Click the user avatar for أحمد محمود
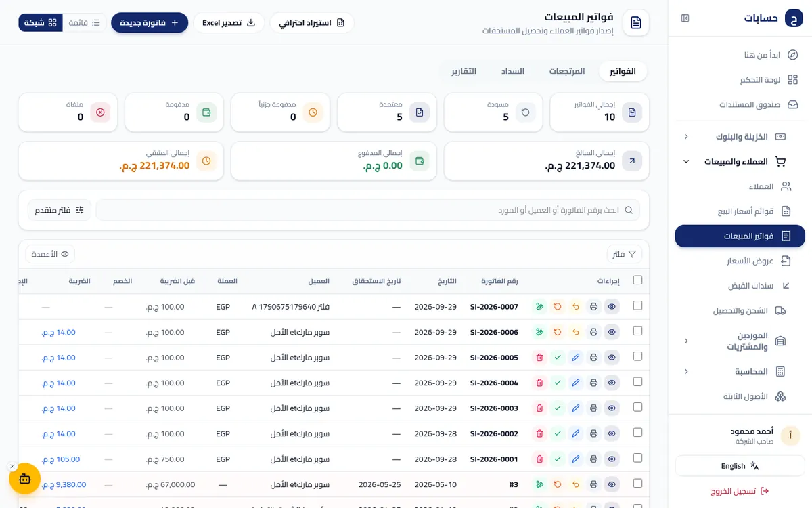812x508 pixels. [790, 436]
